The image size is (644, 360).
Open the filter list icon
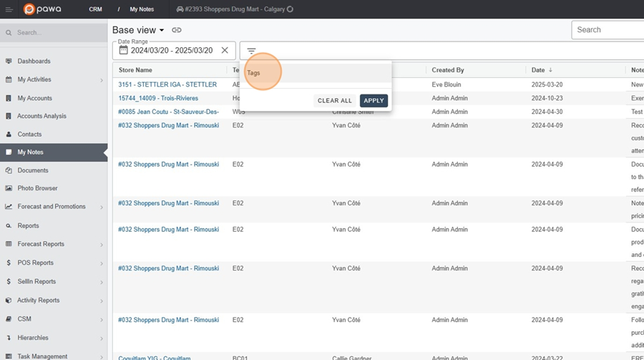(x=251, y=51)
